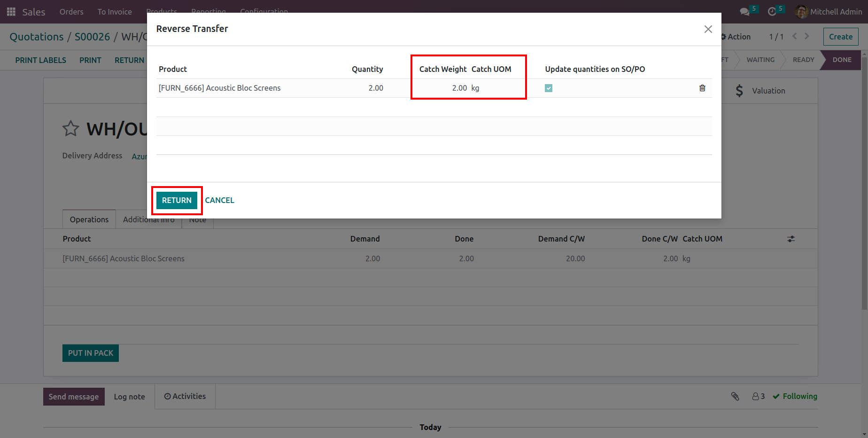Click the Create button
This screenshot has height=438, width=868.
pos(841,37)
